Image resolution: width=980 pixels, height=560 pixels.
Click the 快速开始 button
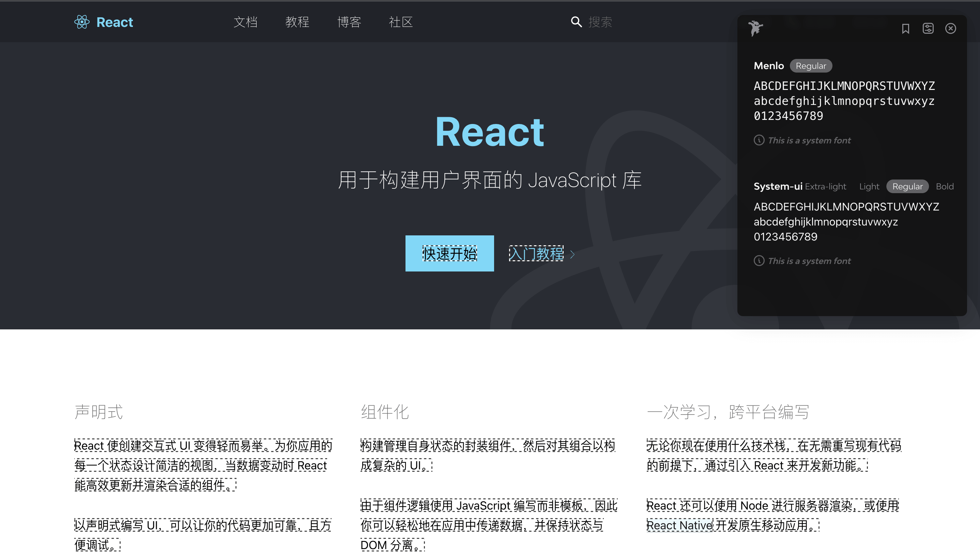tap(449, 253)
